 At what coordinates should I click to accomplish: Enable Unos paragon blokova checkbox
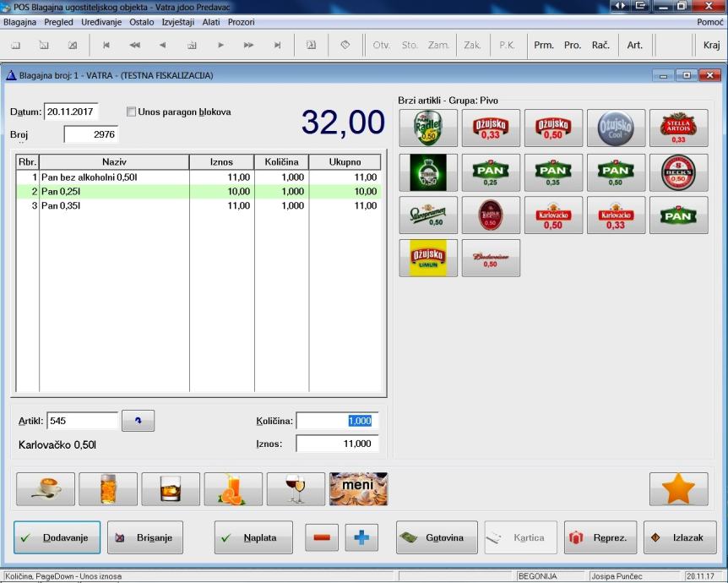pos(132,112)
